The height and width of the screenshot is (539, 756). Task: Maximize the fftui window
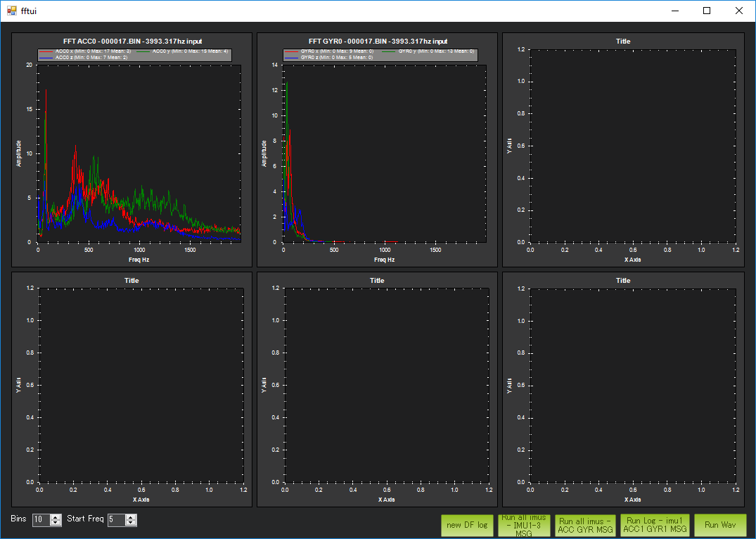tap(707, 11)
